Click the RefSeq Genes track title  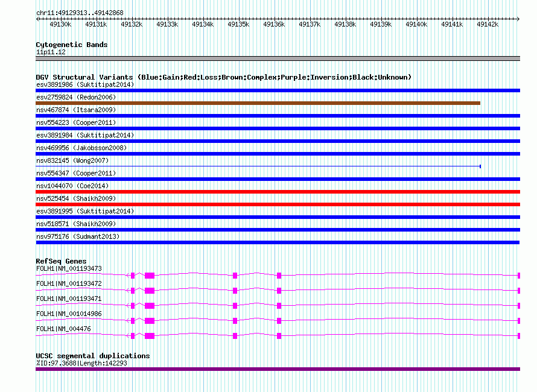61,261
